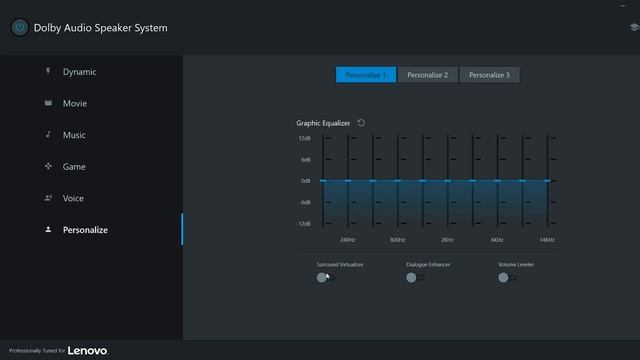Enable the Surround Virtualizer switch
The width and height of the screenshot is (640, 360).
(325, 278)
